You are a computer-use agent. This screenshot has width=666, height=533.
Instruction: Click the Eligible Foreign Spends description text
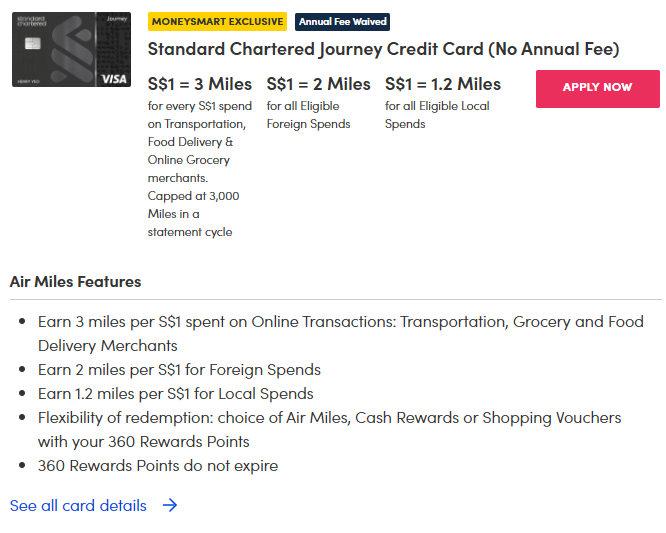click(x=308, y=115)
